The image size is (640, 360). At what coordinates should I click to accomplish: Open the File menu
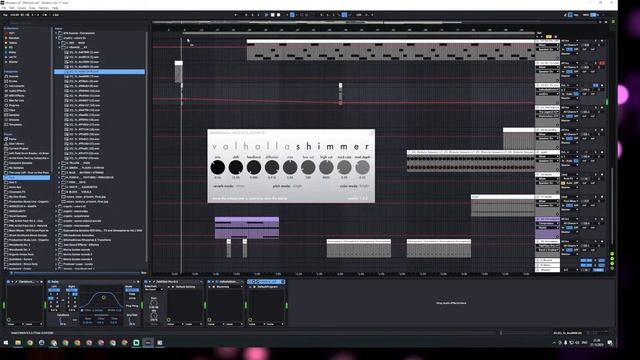(x=4, y=8)
